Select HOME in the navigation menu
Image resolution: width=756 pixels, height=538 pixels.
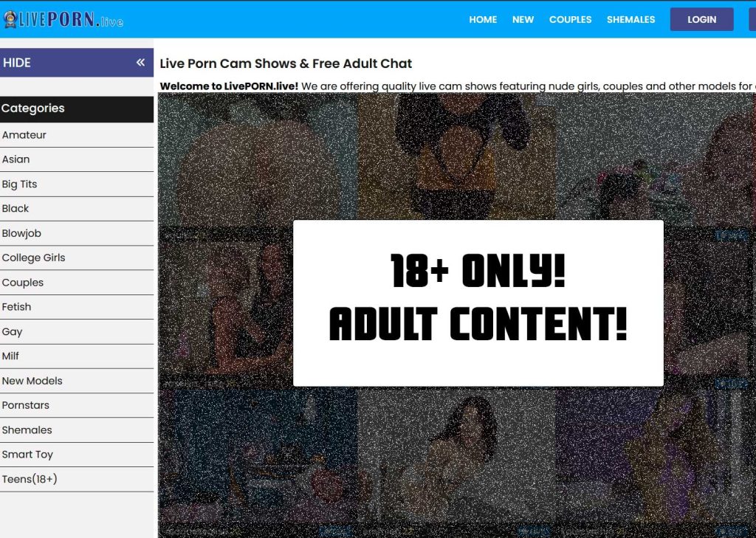[483, 20]
